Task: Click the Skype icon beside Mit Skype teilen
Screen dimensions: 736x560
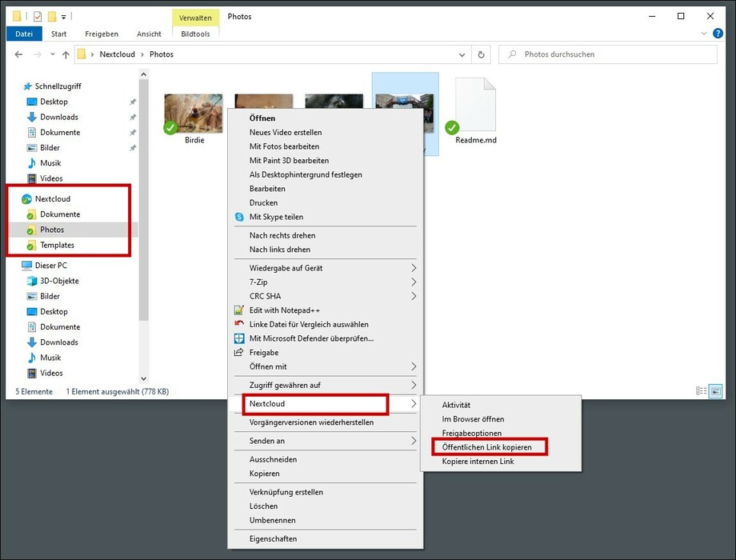Action: click(x=238, y=217)
